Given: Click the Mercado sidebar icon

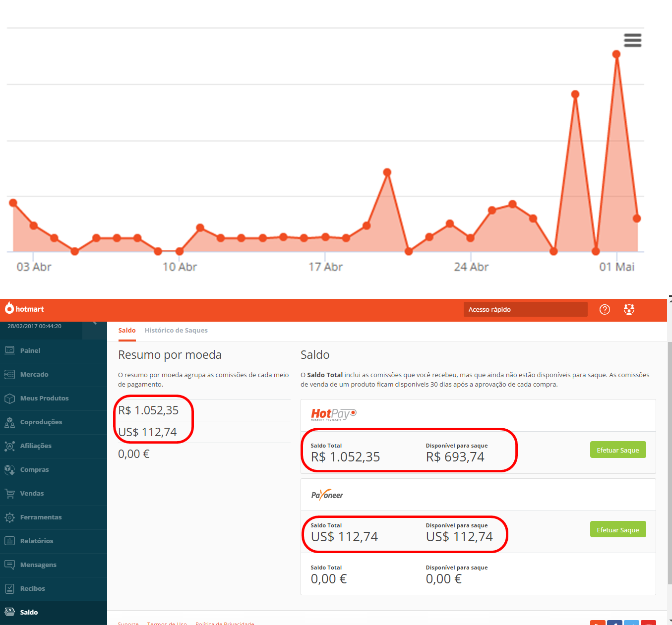Looking at the screenshot, I should [9, 374].
